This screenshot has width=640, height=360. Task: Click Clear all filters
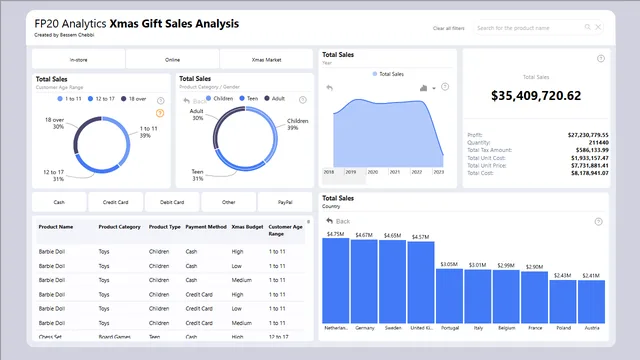[x=449, y=28]
